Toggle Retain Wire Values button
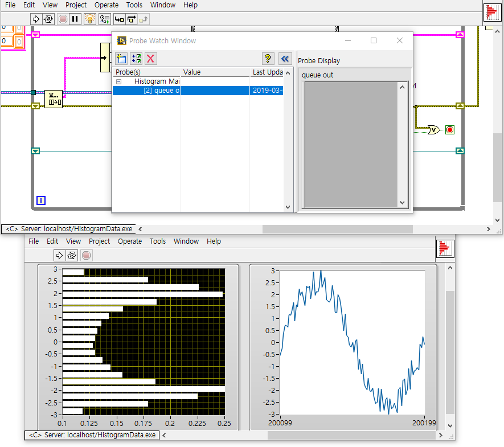 coord(104,19)
